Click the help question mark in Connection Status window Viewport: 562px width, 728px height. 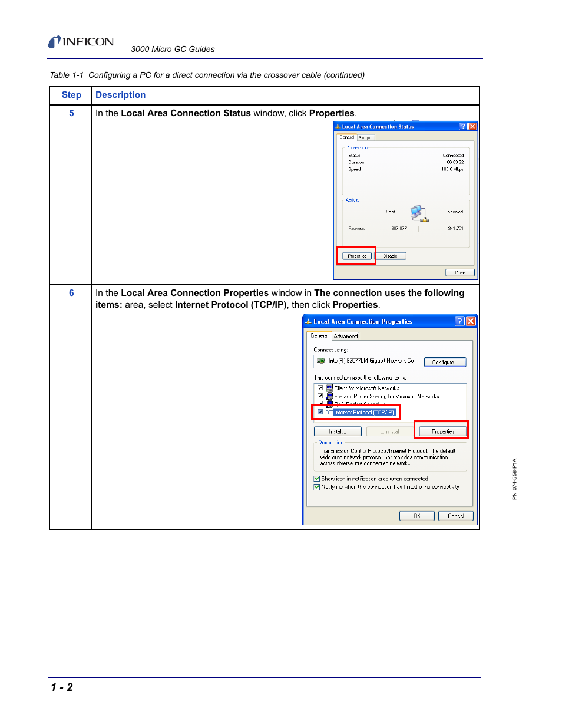(x=463, y=126)
